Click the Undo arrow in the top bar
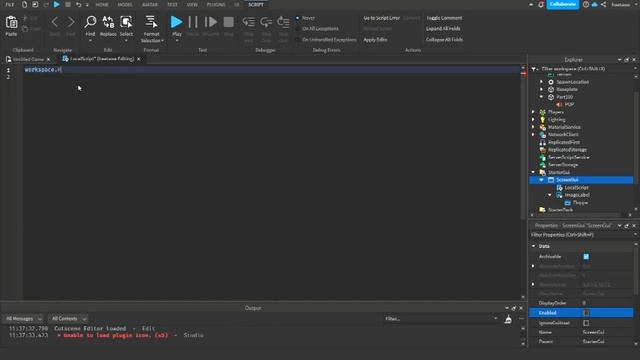Image resolution: width=640 pixels, height=360 pixels. [x=78, y=4]
